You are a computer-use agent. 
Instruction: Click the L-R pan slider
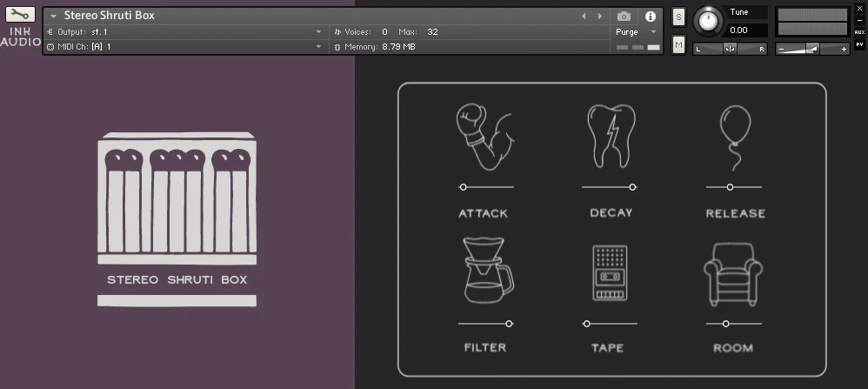tap(731, 50)
